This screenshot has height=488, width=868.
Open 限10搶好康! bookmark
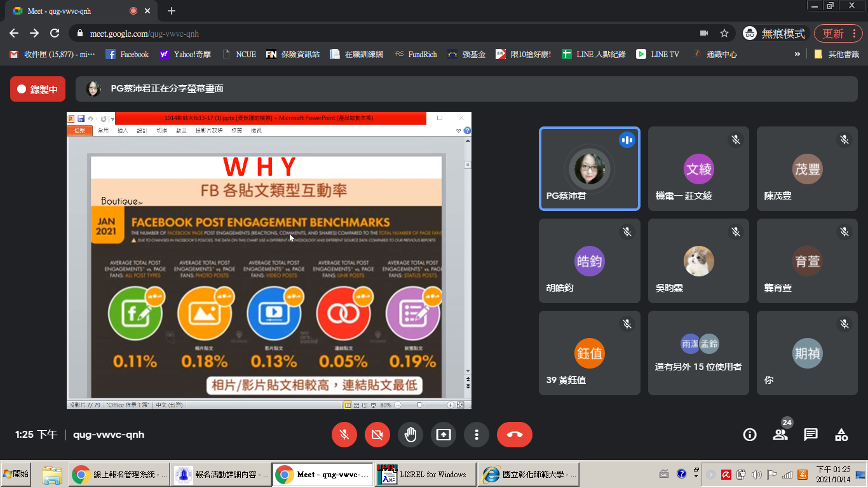(524, 55)
